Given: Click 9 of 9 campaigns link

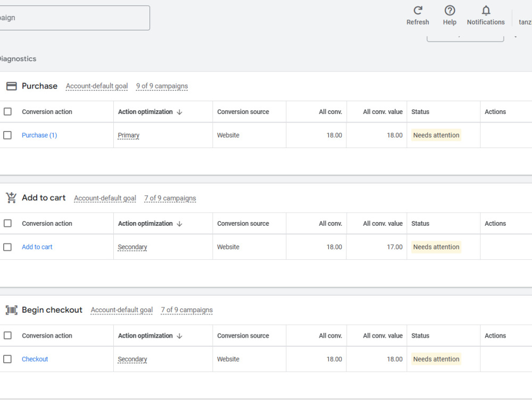Looking at the screenshot, I should click(162, 86).
